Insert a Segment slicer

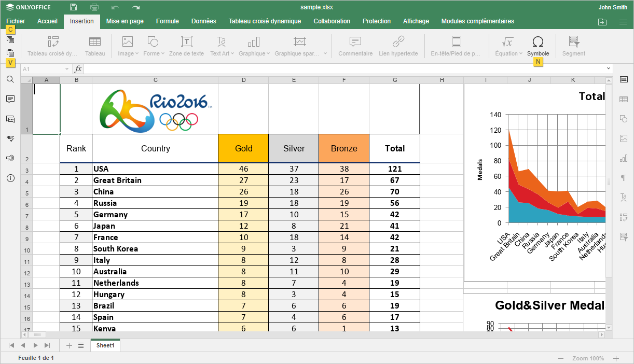pyautogui.click(x=574, y=46)
